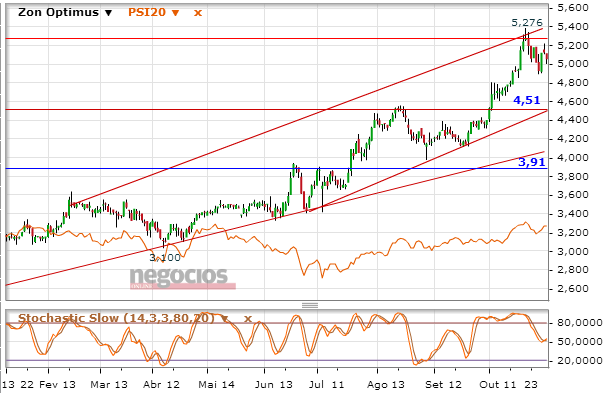Click the 5,000 price axis label
Screen dimensions: 610x397
pos(573,64)
